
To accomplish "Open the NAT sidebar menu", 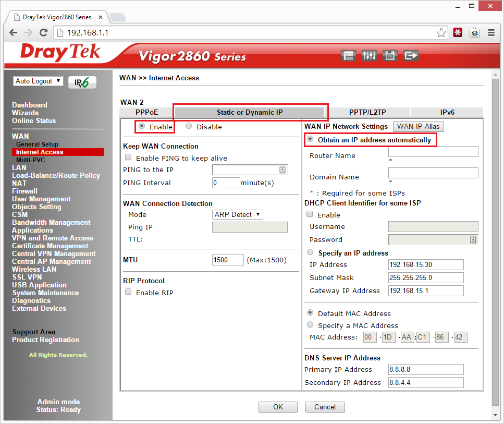I will pos(19,183).
